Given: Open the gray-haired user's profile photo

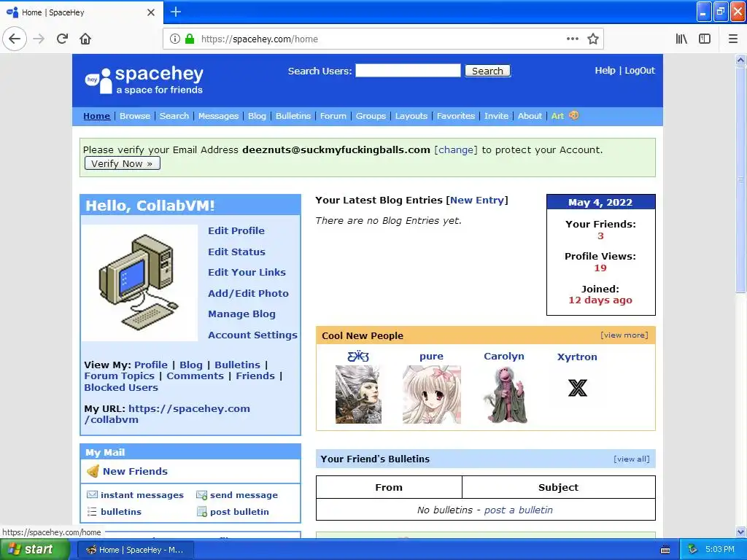Looking at the screenshot, I should tap(358, 394).
